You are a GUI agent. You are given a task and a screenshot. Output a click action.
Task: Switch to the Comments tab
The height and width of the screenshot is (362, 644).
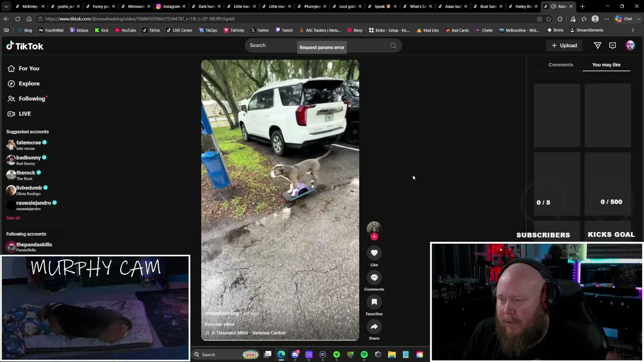click(x=560, y=65)
